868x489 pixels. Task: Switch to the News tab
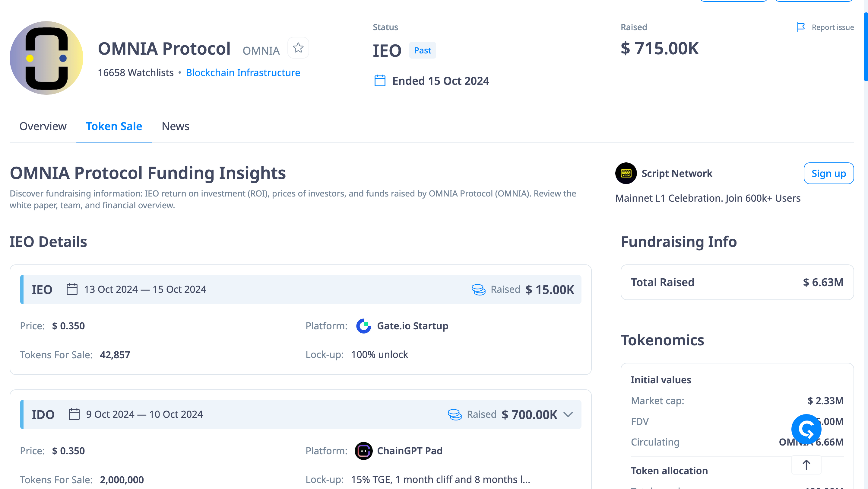click(x=175, y=126)
